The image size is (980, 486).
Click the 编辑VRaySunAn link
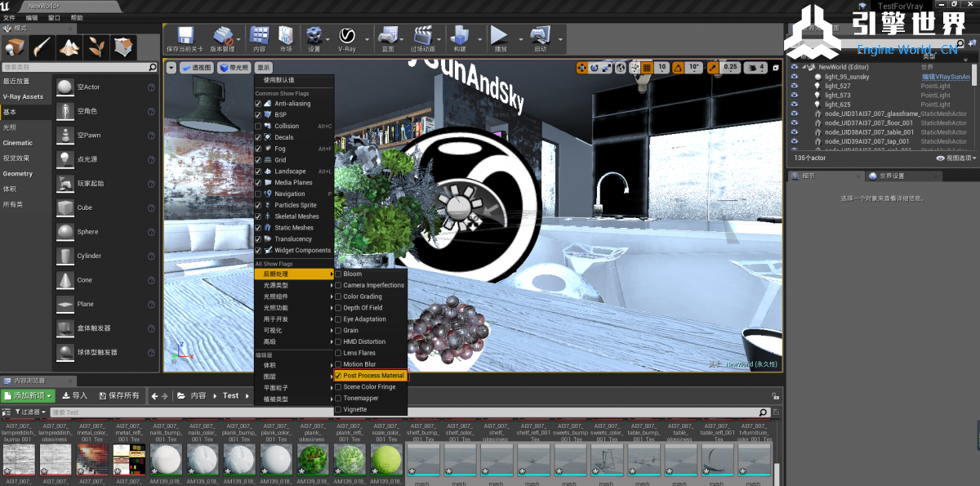[x=946, y=77]
